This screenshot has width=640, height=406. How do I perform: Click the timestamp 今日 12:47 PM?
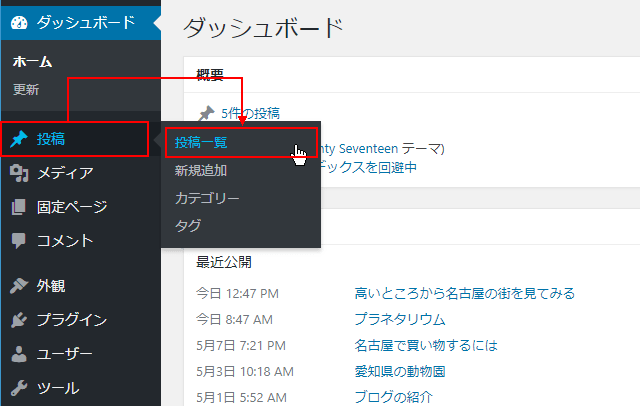pos(237,293)
